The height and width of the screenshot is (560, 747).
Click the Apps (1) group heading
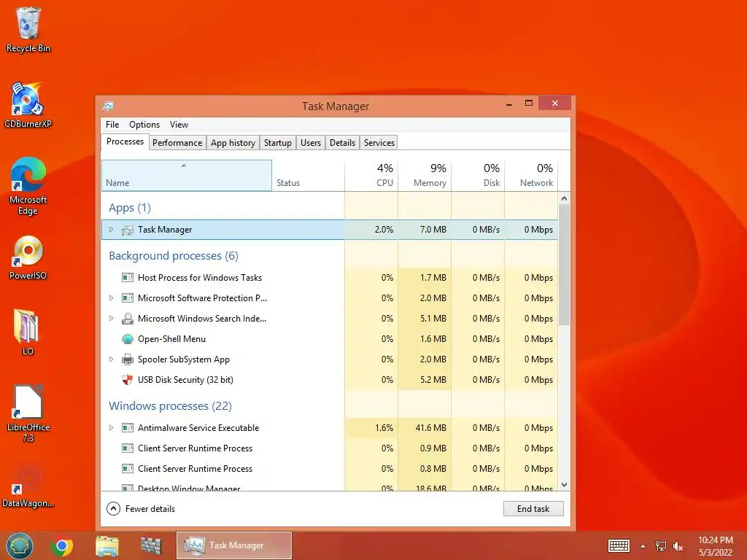click(x=130, y=208)
